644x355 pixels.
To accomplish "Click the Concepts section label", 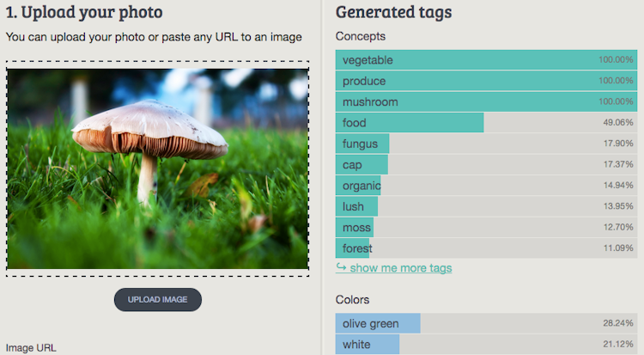I will pyautogui.click(x=361, y=36).
